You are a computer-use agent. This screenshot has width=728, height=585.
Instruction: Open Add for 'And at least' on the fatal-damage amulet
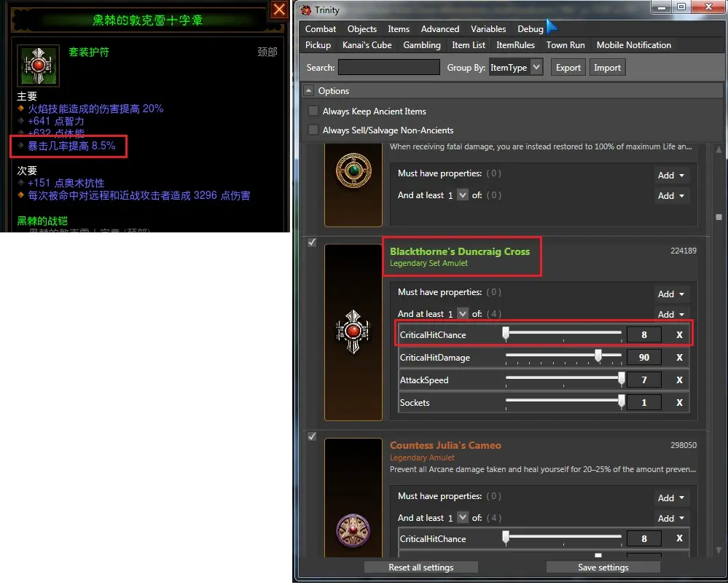(x=671, y=195)
